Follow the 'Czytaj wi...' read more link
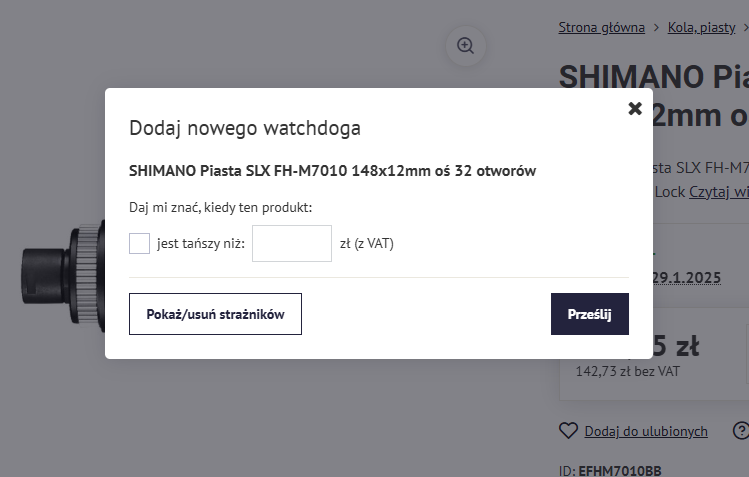 click(718, 191)
